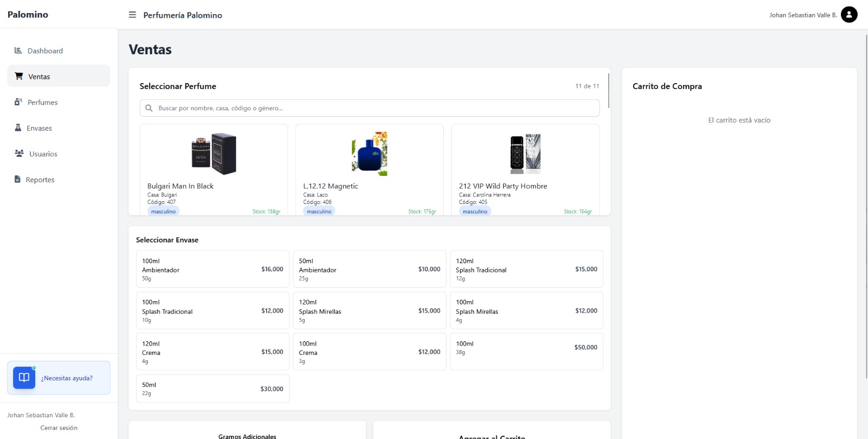Click the Carrito de Compra heading
Screen dimensions: 868x439
click(667, 86)
